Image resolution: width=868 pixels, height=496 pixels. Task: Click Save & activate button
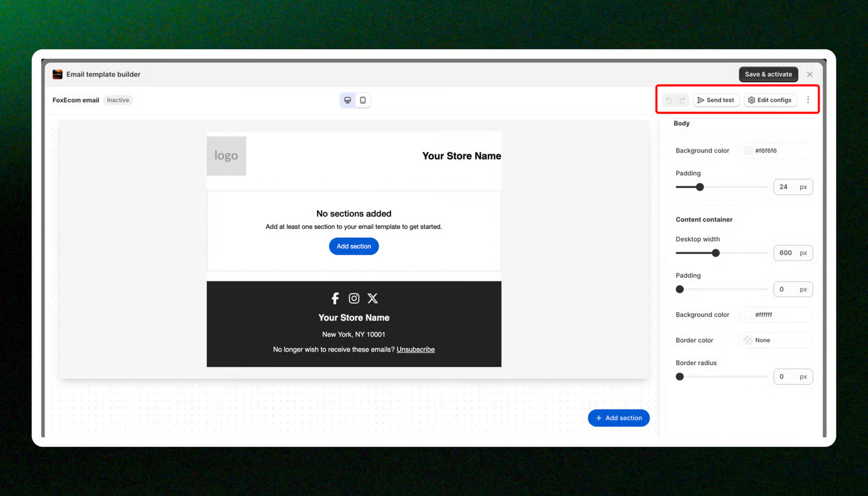pos(768,74)
